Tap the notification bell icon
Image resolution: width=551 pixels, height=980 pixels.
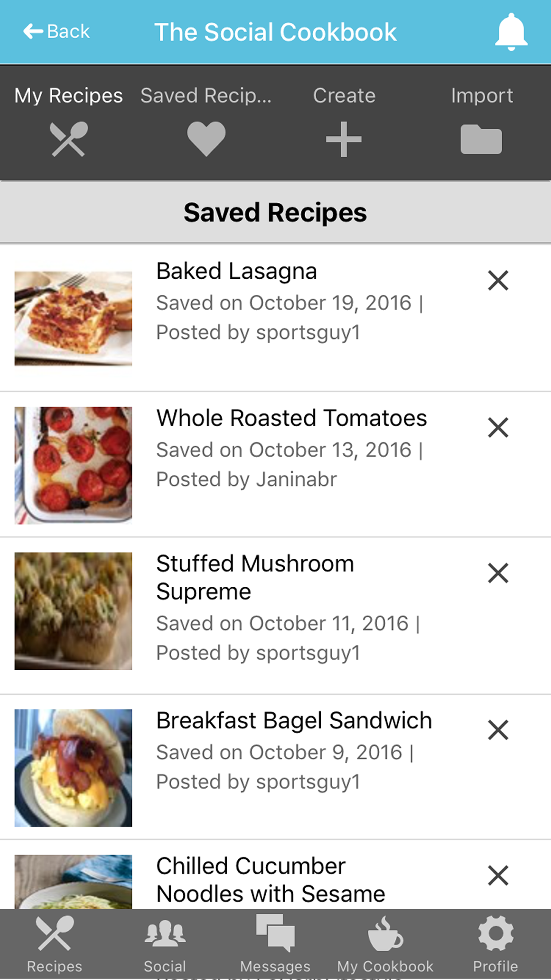pyautogui.click(x=511, y=32)
